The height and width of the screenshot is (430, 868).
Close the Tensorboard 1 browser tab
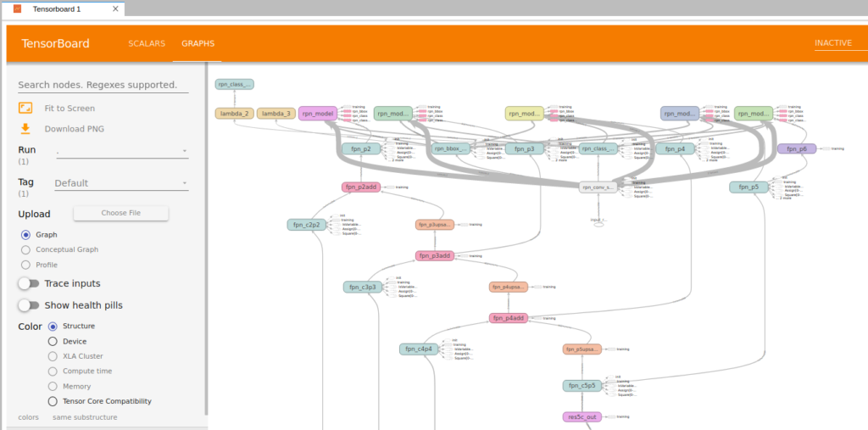[115, 8]
